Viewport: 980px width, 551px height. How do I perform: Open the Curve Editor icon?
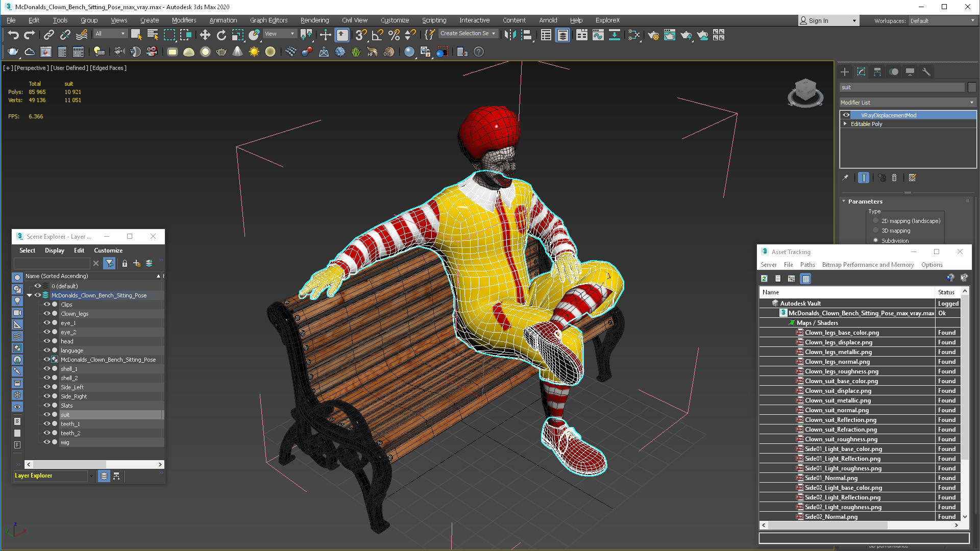tap(598, 35)
